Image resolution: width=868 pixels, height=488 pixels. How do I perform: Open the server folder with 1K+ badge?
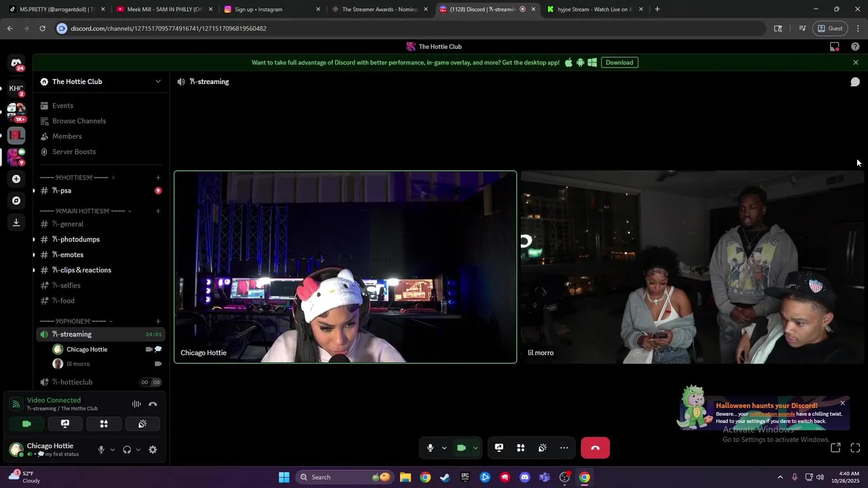coord(16,110)
